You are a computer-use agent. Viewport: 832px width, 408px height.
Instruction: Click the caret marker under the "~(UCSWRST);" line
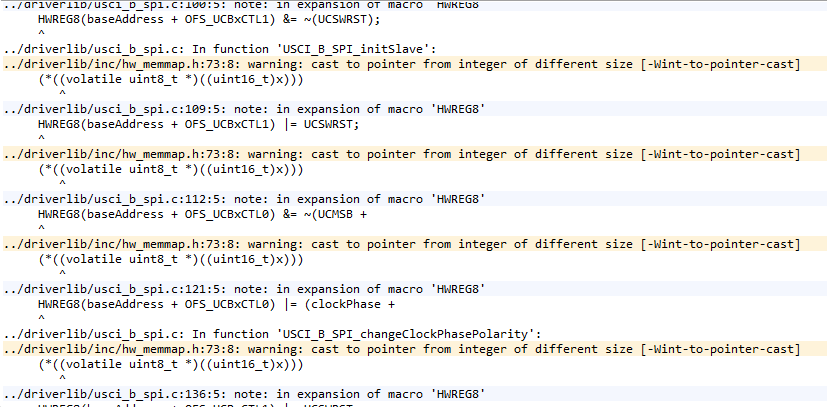tap(42, 33)
